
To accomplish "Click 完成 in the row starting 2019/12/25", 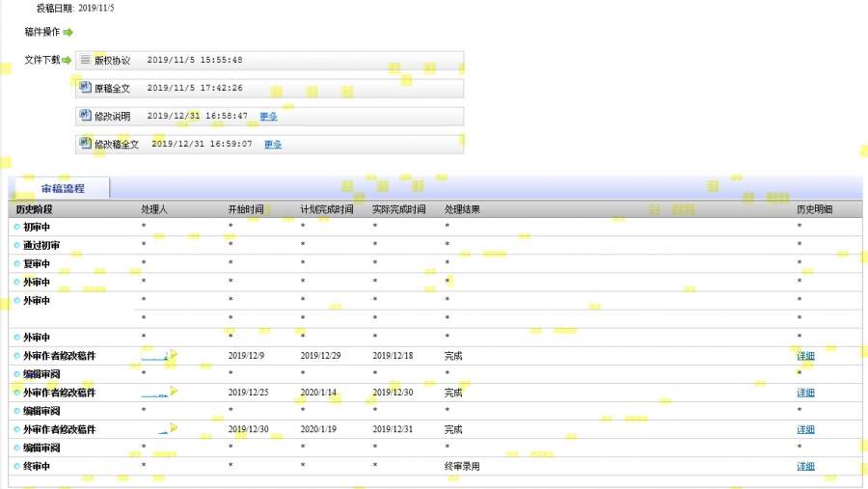I will [453, 393].
